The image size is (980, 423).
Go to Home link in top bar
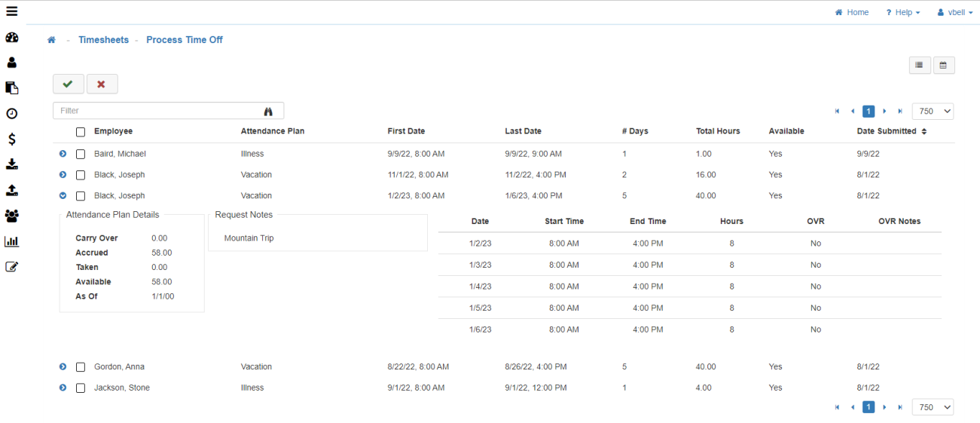pos(852,13)
